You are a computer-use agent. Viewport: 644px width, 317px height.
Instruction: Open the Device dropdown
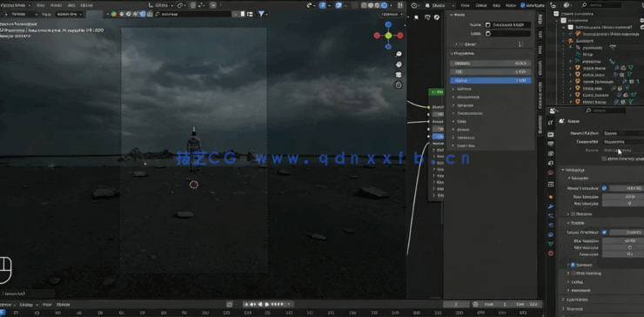coord(623,151)
